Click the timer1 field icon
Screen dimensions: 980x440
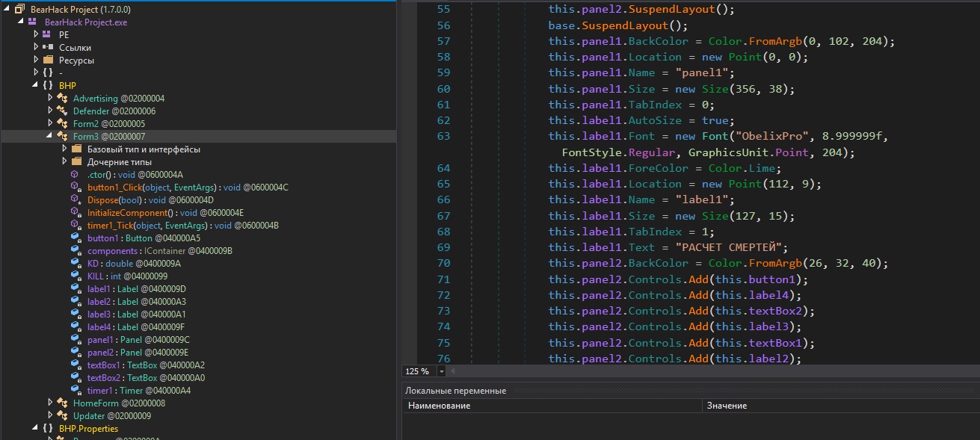click(75, 390)
